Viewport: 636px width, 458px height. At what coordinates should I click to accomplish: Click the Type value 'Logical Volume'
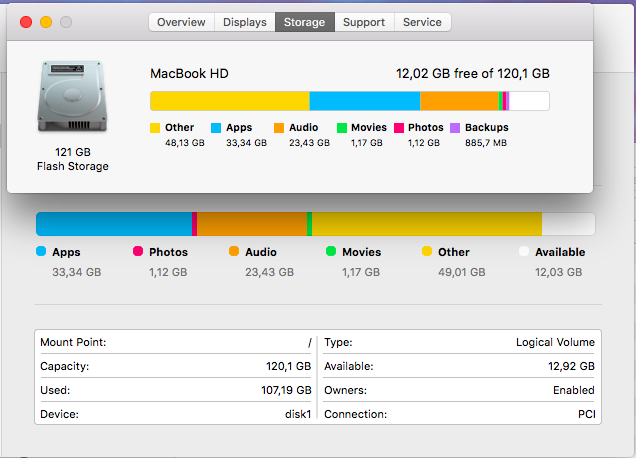[x=555, y=342]
